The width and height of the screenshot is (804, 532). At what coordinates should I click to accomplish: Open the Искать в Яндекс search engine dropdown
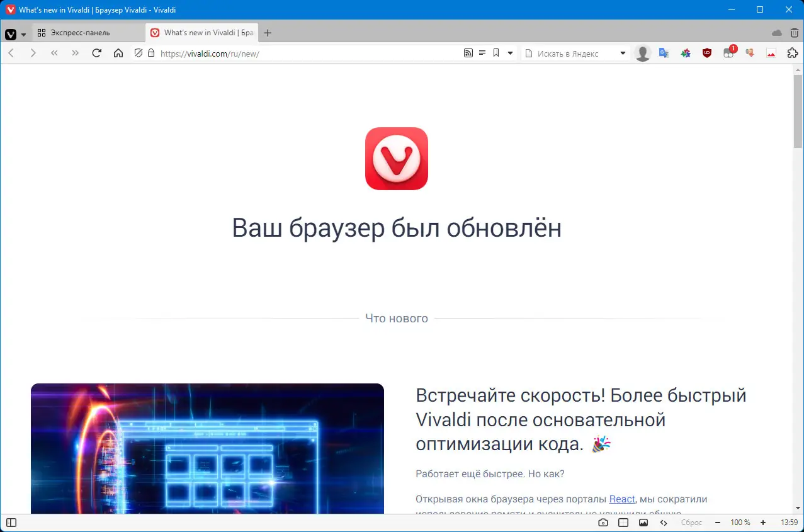(622, 54)
